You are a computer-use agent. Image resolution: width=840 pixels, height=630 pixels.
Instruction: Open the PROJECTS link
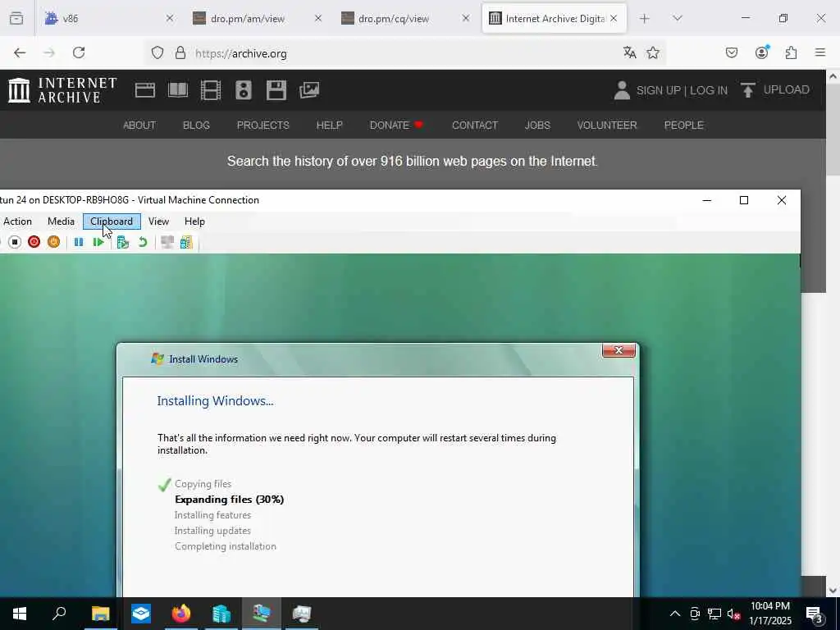coord(263,126)
